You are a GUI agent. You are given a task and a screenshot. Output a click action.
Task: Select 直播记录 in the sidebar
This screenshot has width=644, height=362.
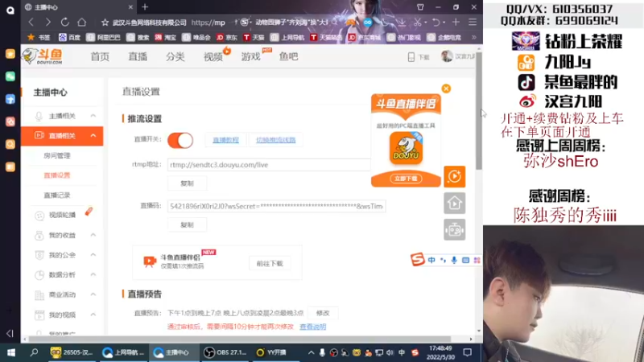click(57, 195)
